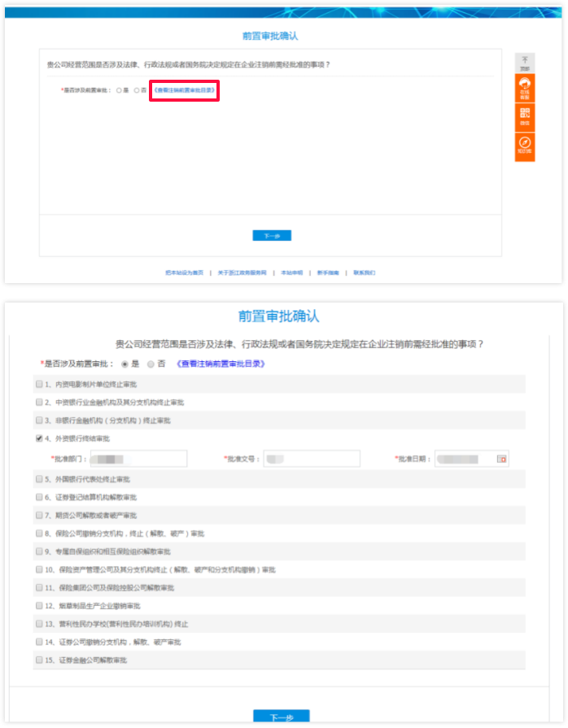
Task: Click the 批准文号 input field
Action: (x=312, y=459)
